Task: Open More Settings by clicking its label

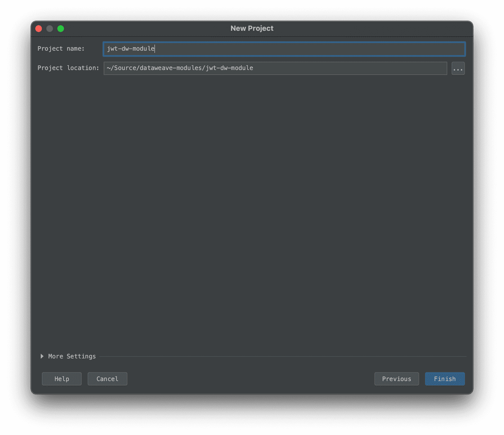Action: 72,356
